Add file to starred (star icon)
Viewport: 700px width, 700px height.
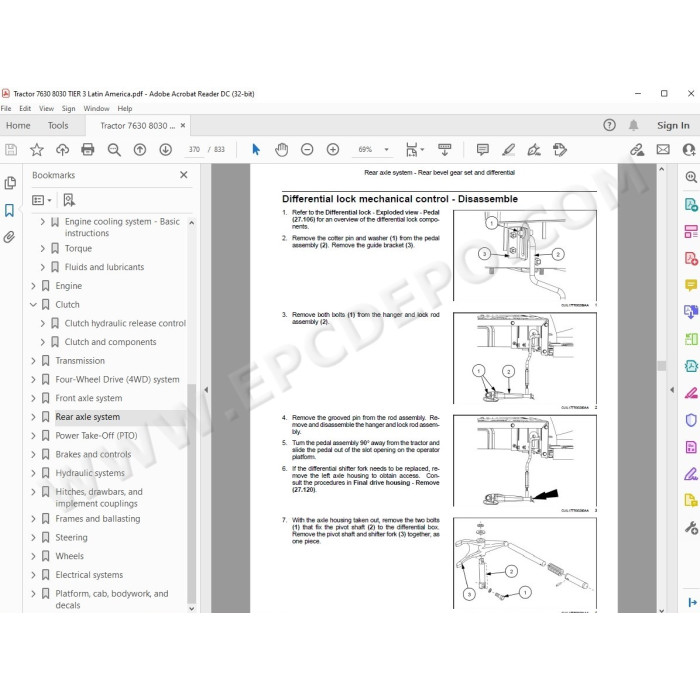(37, 150)
